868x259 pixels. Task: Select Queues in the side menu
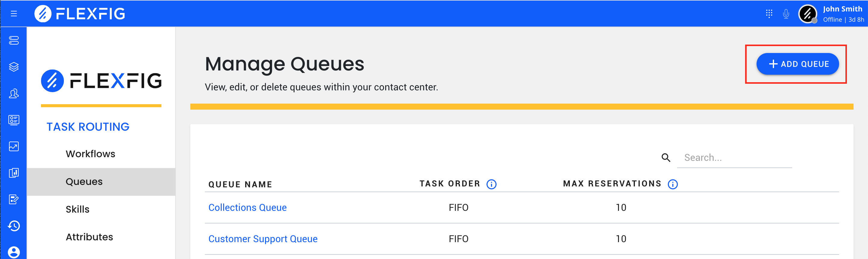[x=101, y=182]
